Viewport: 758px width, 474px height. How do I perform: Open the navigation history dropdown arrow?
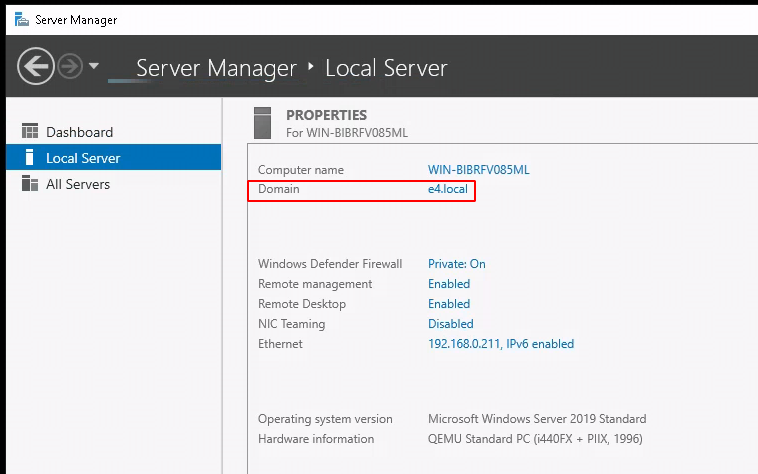tap(94, 66)
